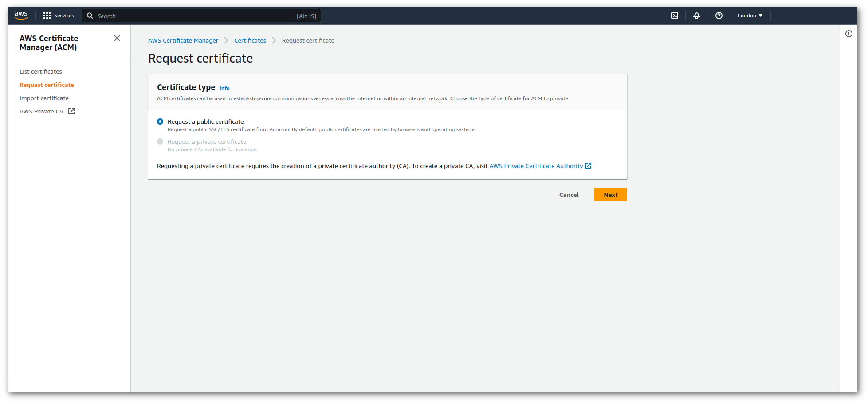Visit AWS Private Certificate Authority link
Screen dimensions: 868x403
click(x=536, y=166)
